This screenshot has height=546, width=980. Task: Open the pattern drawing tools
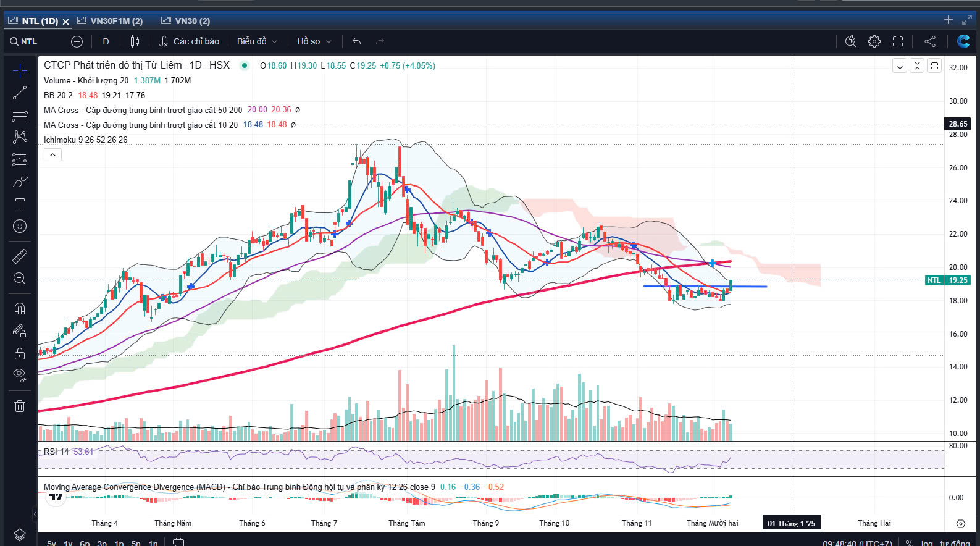tap(20, 137)
